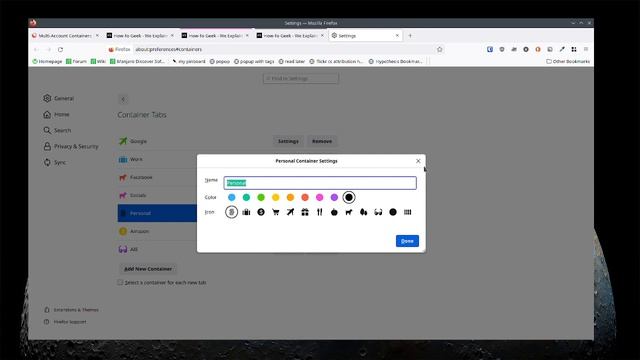Pick the red container color
This screenshot has height=360, width=640.
(305, 198)
